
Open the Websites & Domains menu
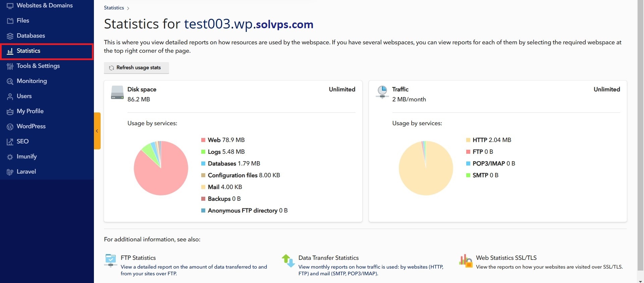pos(44,5)
